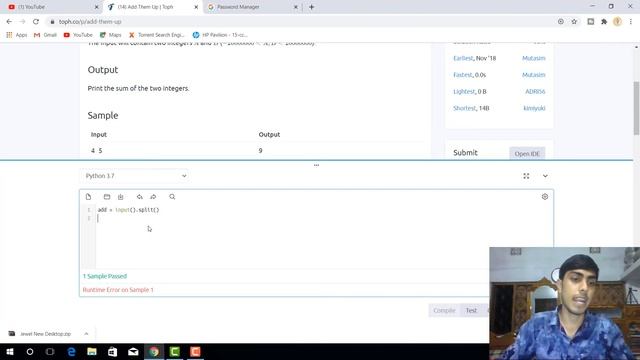Screen dimensions: 640x360
Task: Open Microsoft Store from taskbar
Action: pyautogui.click(x=113, y=352)
